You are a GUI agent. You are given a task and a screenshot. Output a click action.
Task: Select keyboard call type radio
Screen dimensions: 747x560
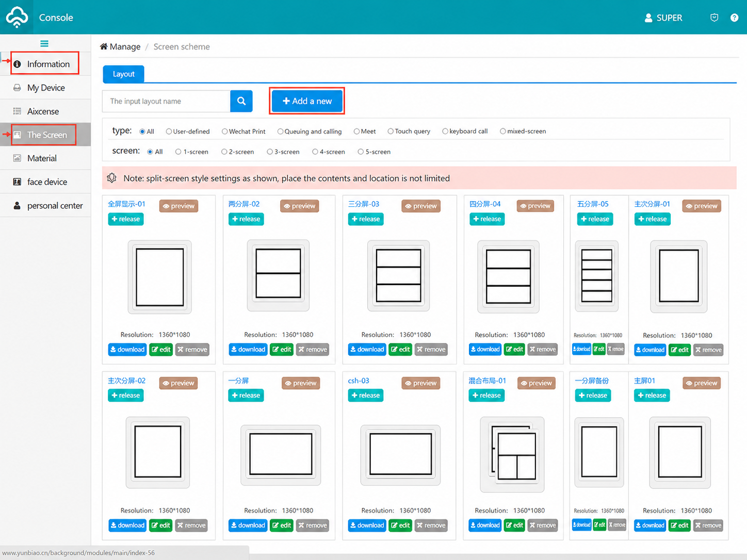pos(445,131)
